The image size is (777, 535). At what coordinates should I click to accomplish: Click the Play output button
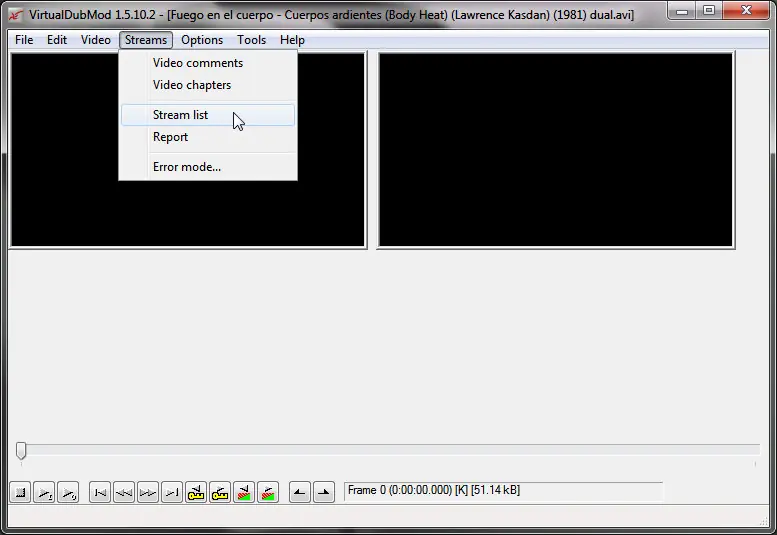(68, 492)
